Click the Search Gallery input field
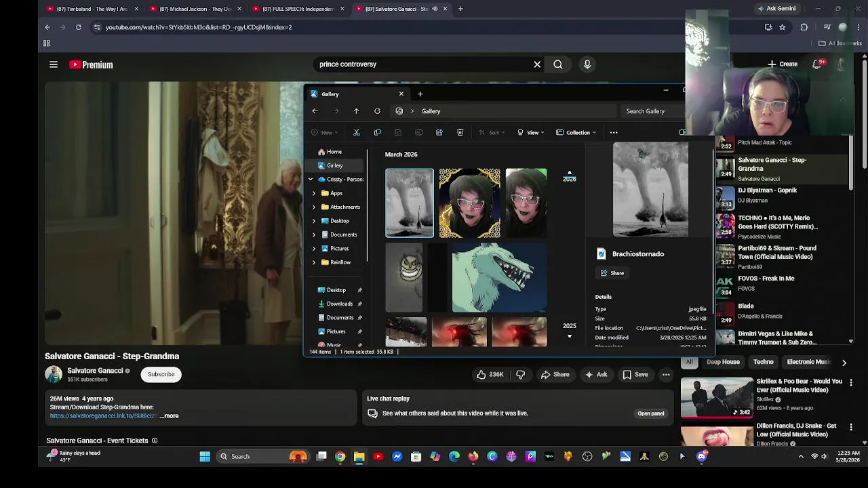This screenshot has height=488, width=868. (651, 111)
